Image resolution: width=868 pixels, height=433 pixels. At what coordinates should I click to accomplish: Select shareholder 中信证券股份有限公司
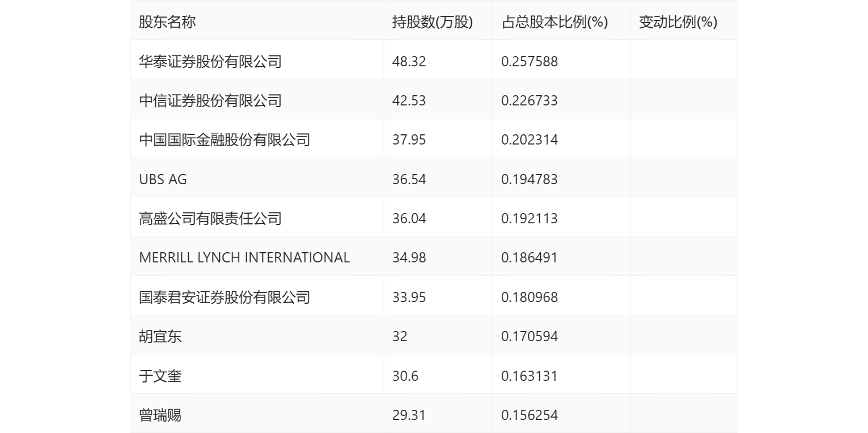(210, 101)
